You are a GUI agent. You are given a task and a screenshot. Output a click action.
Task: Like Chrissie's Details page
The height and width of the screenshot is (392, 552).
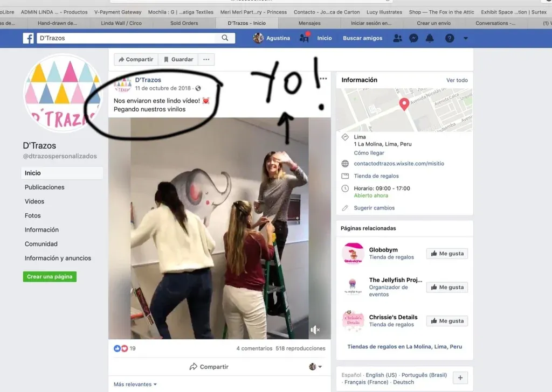point(447,321)
